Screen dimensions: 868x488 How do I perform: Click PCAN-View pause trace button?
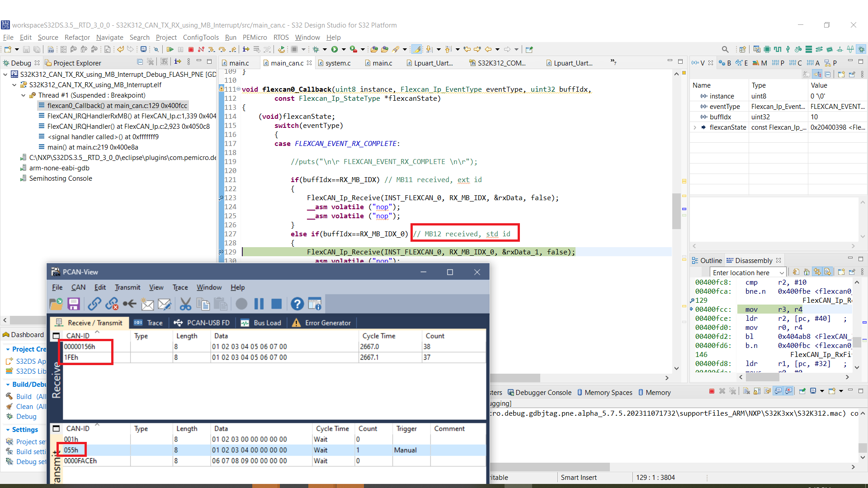[259, 304]
